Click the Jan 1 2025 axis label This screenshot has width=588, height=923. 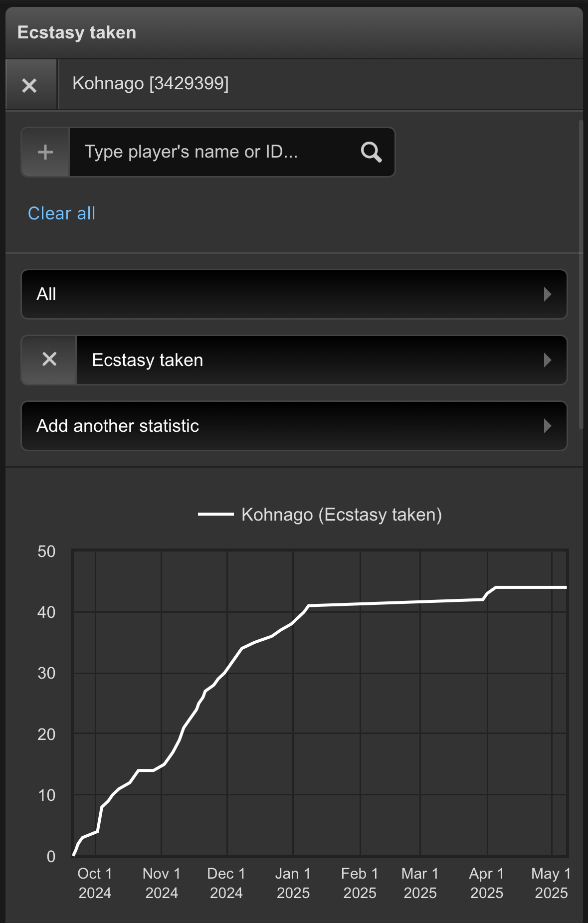[x=293, y=883]
